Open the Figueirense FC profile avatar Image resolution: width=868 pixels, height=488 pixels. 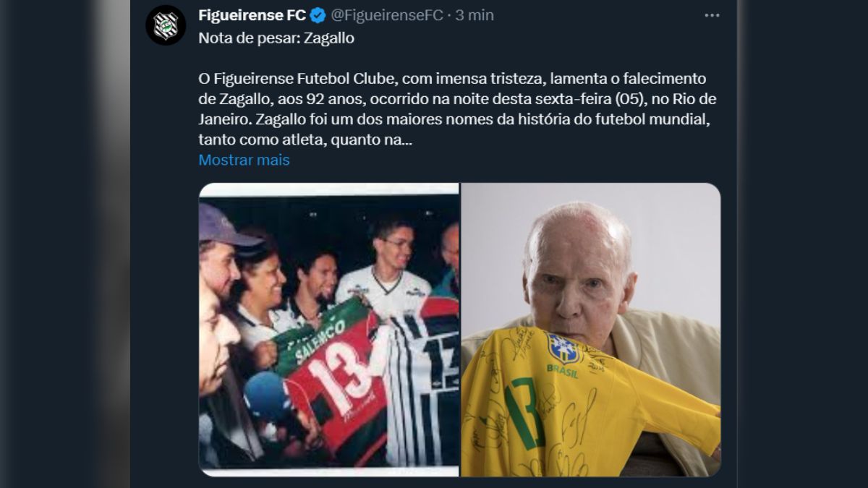(166, 25)
